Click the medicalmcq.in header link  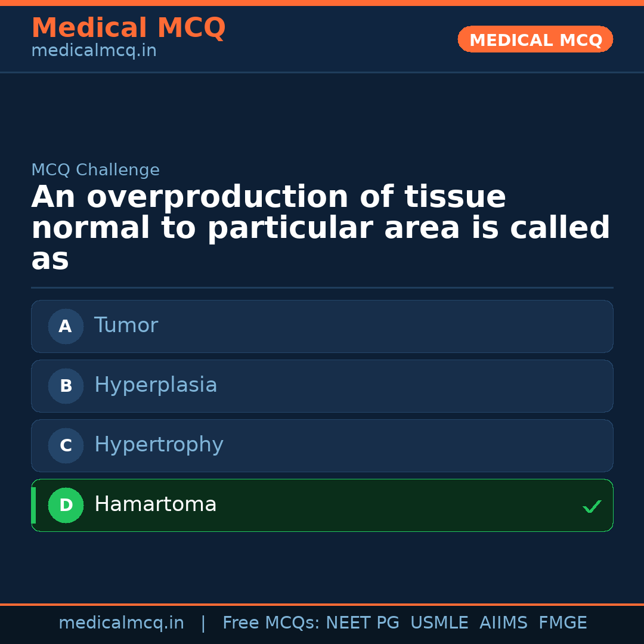(93, 50)
